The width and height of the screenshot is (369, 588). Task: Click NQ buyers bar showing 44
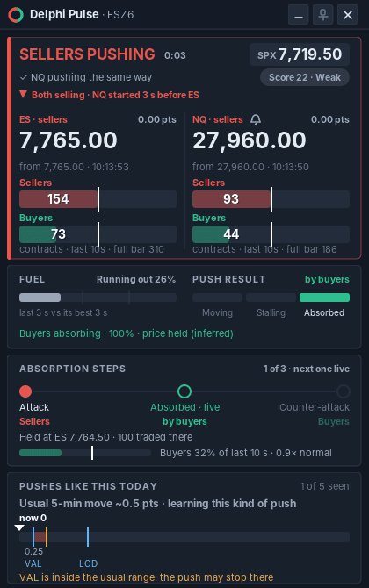tap(271, 234)
